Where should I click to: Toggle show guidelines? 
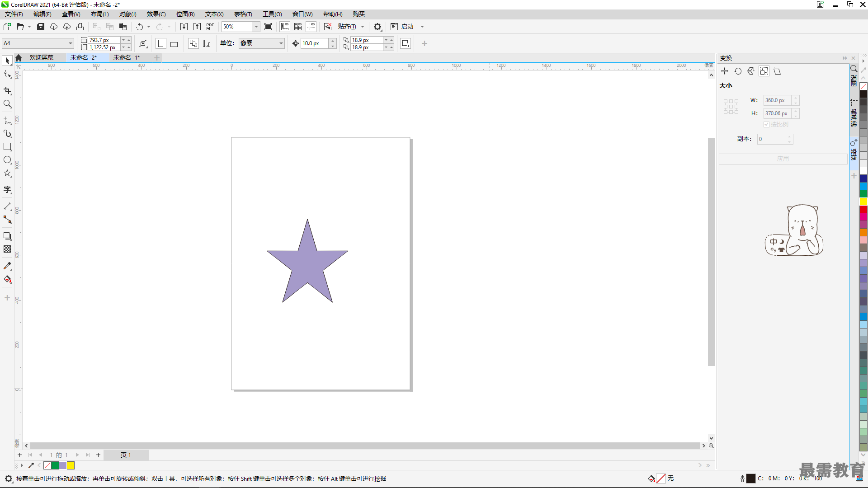311,27
